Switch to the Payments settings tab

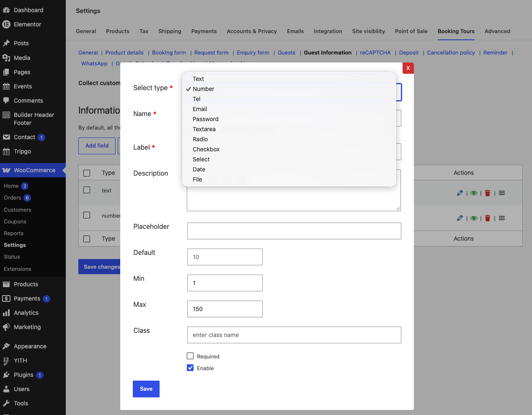point(204,31)
